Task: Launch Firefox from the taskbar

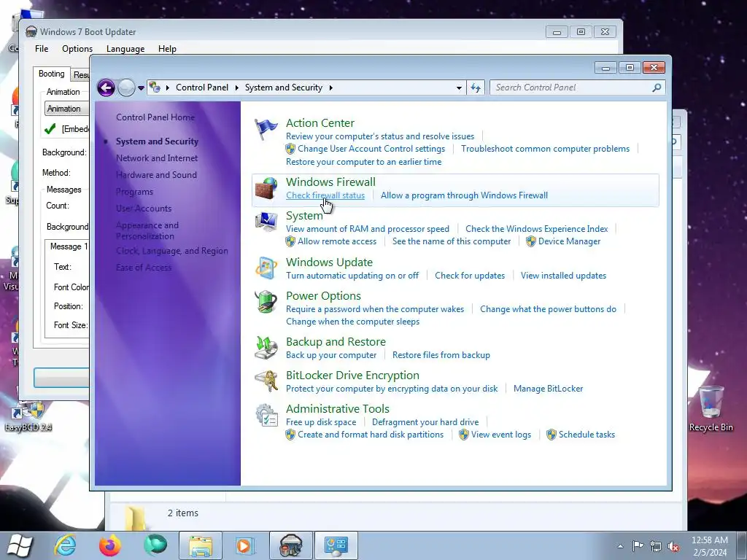Action: 110,545
